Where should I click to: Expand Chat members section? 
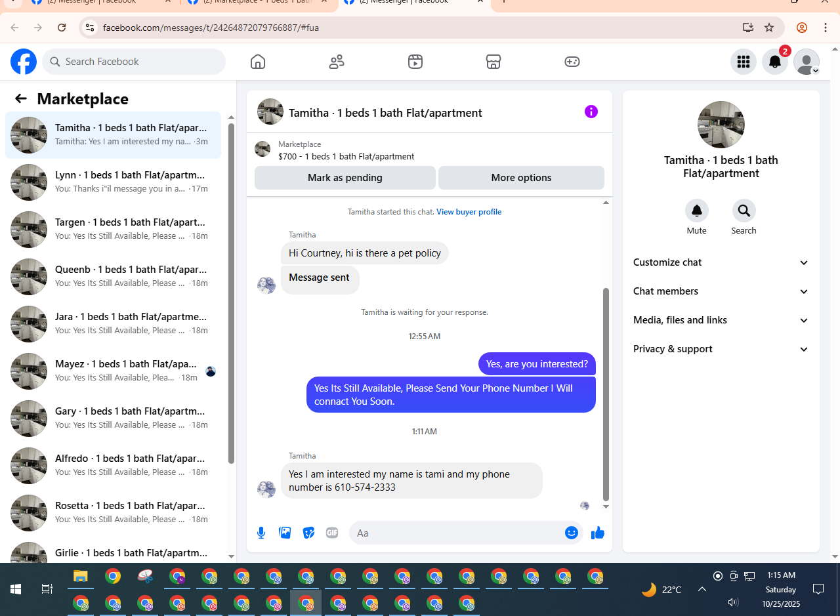tap(721, 291)
